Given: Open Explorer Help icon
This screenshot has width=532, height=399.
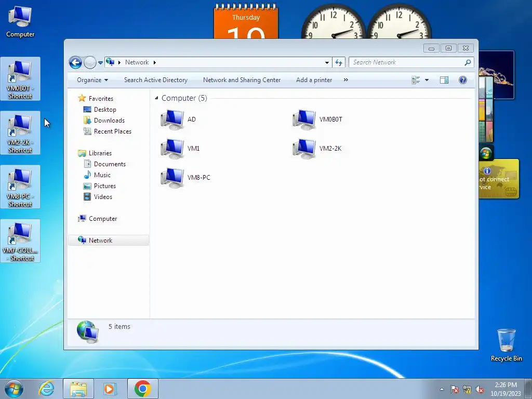Looking at the screenshot, I should (x=463, y=80).
